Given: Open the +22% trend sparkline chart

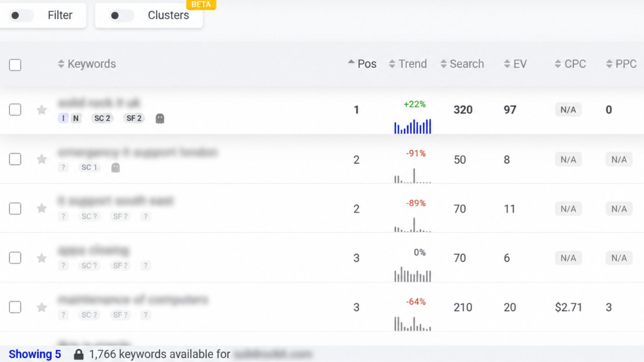Looking at the screenshot, I should coord(413,126).
